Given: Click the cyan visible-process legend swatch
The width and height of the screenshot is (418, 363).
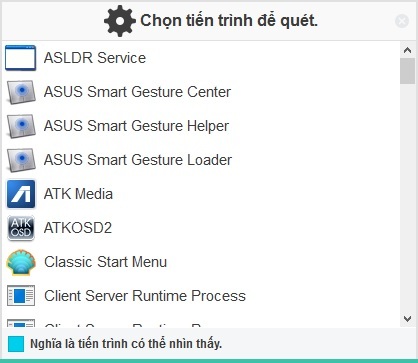Looking at the screenshot, I should pos(16,344).
